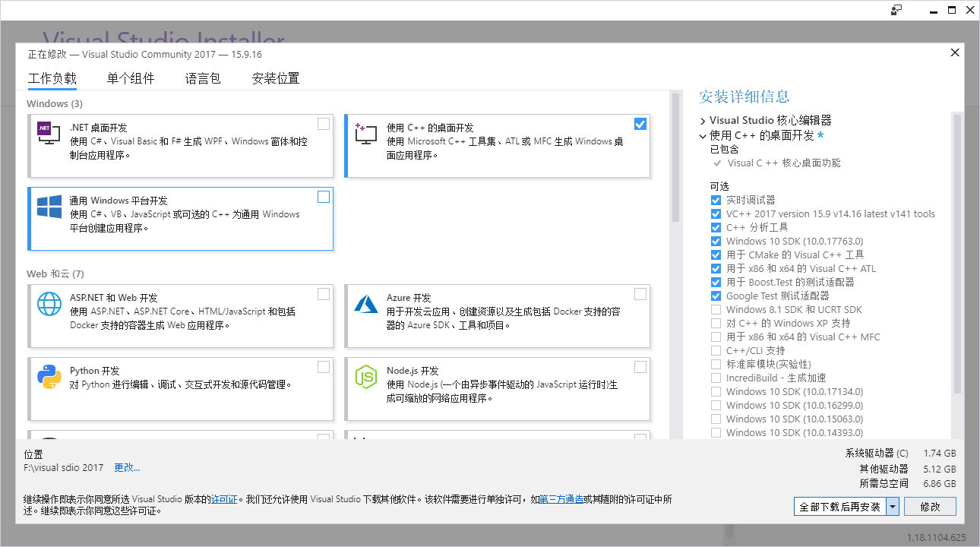Click the workloads list scrollbar
This screenshot has width=980, height=547.
(675, 157)
